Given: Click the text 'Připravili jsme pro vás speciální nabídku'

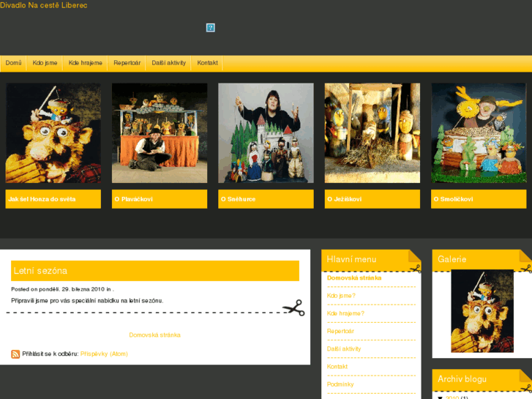Looking at the screenshot, I should click(x=65, y=300).
